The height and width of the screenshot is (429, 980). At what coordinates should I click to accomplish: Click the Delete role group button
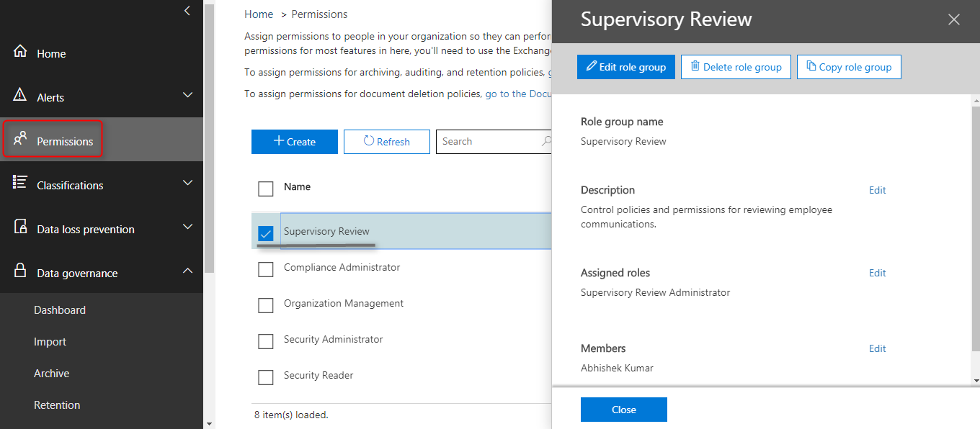pyautogui.click(x=736, y=67)
